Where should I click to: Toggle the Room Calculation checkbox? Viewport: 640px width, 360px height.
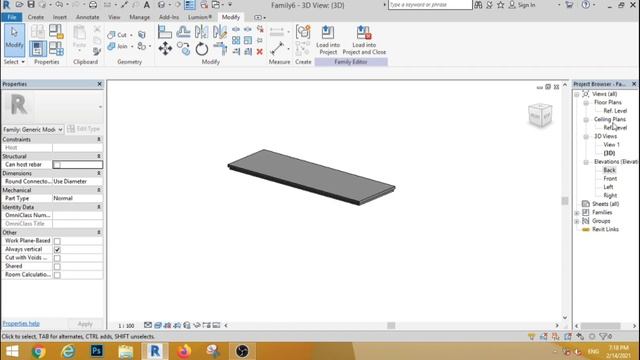point(57,275)
